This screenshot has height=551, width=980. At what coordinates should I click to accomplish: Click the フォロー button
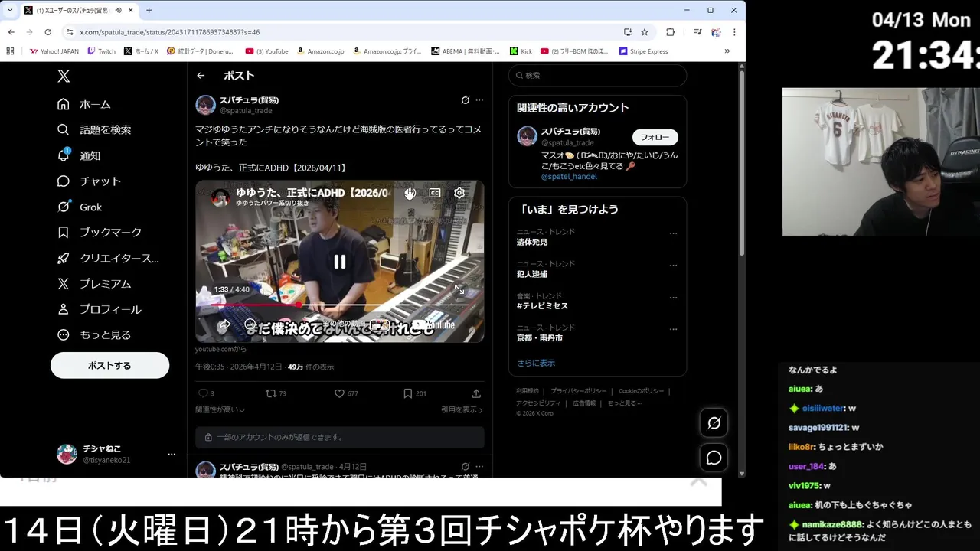pyautogui.click(x=655, y=137)
